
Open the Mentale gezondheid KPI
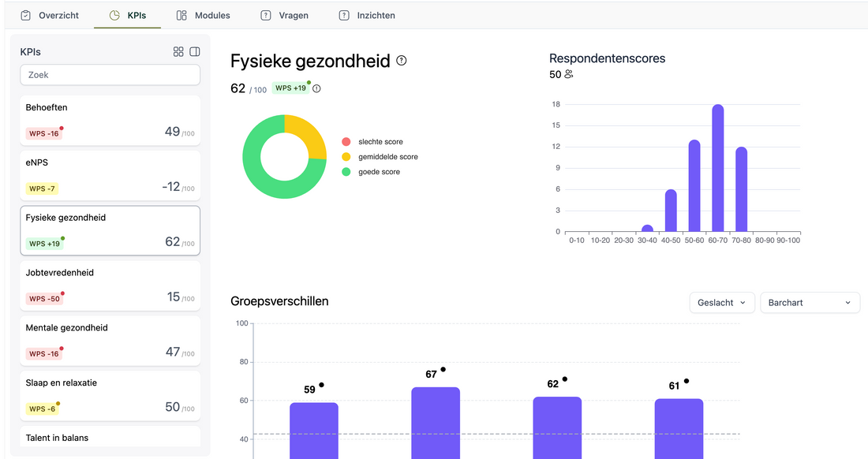[x=110, y=341]
